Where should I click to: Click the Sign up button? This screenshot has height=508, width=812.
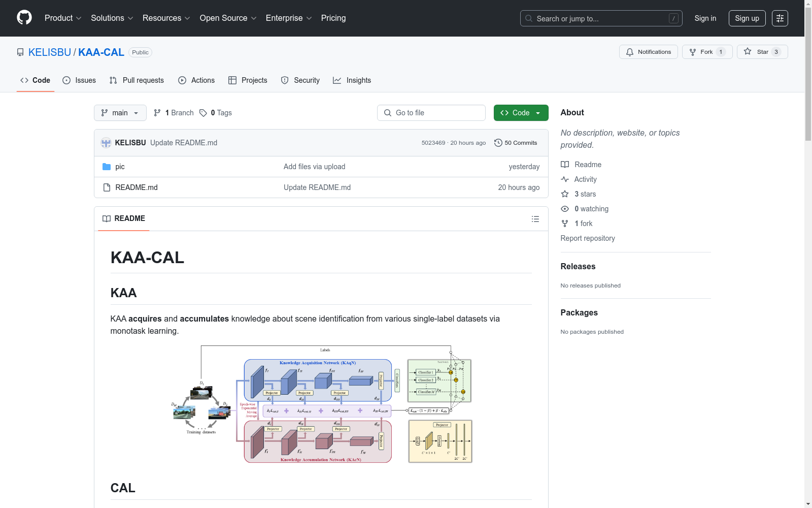(747, 18)
